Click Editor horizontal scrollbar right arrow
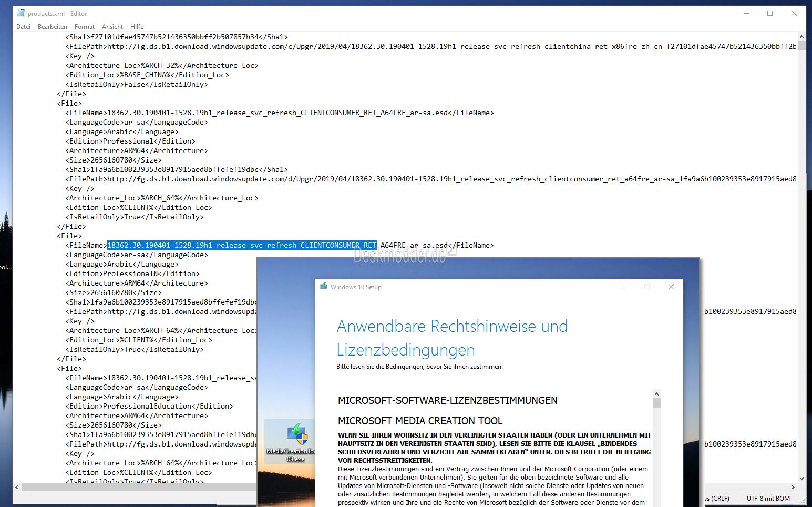 pyautogui.click(x=793, y=488)
